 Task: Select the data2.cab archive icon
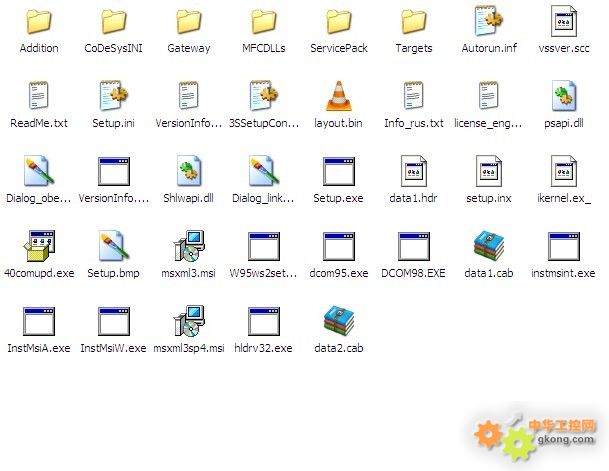click(339, 320)
